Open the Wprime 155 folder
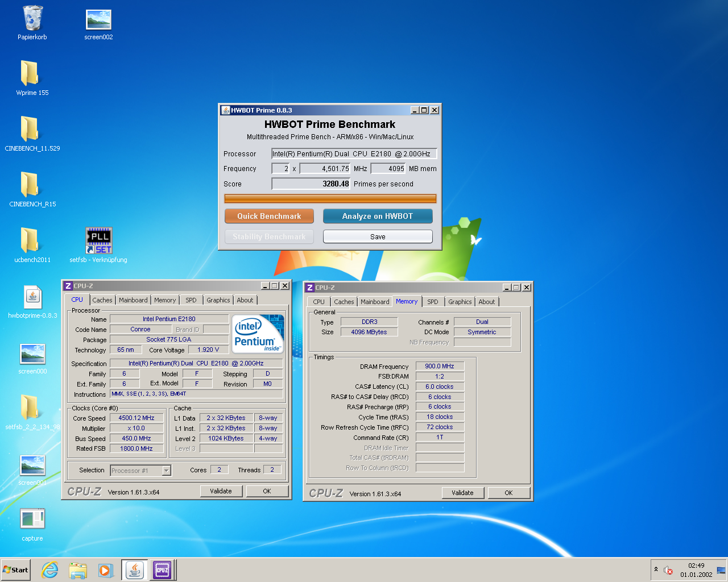 tap(32, 77)
